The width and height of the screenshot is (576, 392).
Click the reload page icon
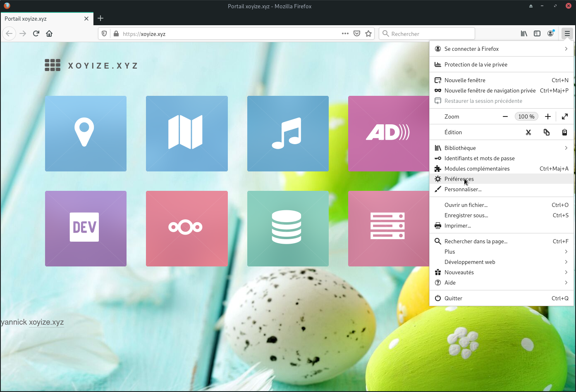(x=36, y=33)
